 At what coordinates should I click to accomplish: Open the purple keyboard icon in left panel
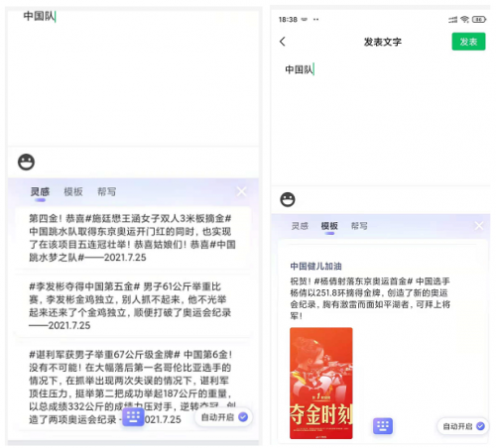pyautogui.click(x=133, y=416)
